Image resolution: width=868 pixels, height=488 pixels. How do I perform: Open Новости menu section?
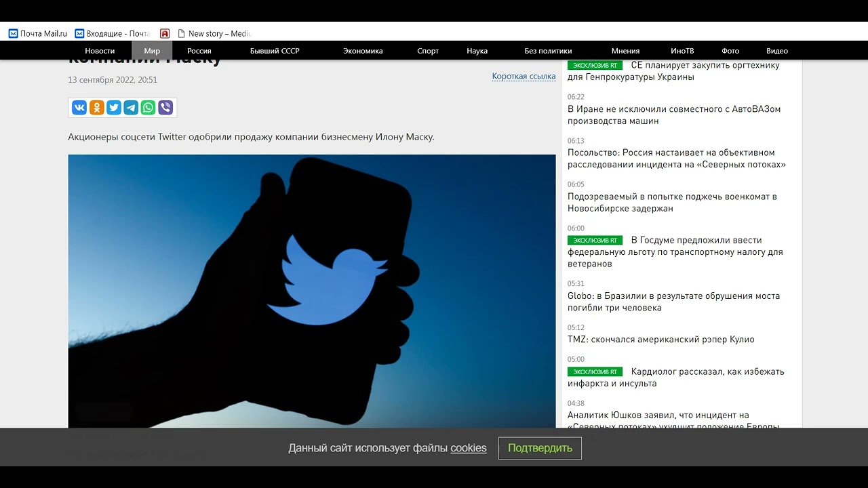(x=100, y=51)
